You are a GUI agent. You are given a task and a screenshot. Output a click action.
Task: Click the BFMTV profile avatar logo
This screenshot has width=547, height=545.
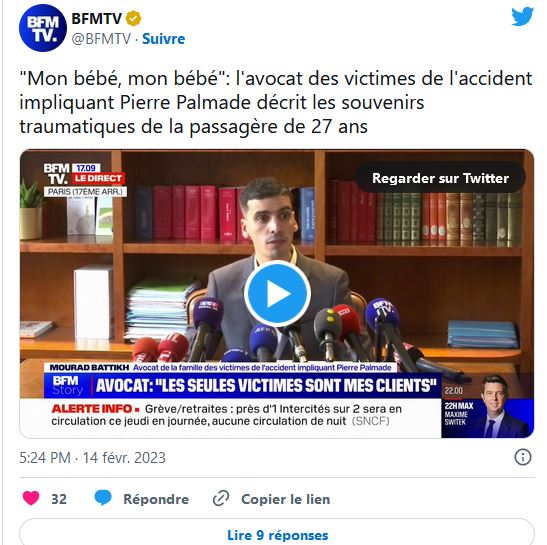[43, 28]
